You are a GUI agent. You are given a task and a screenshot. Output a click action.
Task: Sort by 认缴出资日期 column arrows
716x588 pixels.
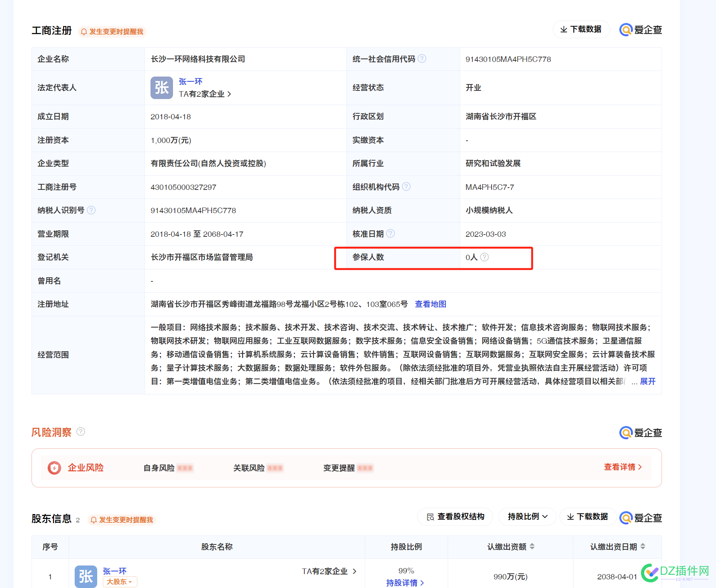pyautogui.click(x=643, y=547)
